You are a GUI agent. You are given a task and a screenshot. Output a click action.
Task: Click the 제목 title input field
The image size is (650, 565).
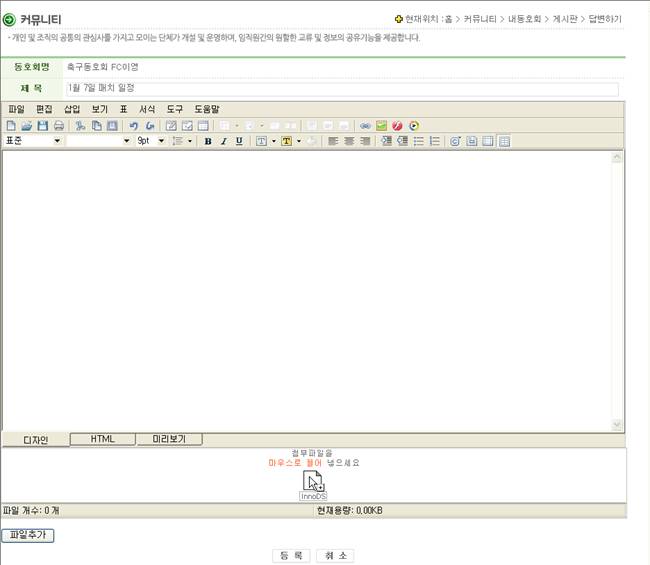pyautogui.click(x=341, y=88)
